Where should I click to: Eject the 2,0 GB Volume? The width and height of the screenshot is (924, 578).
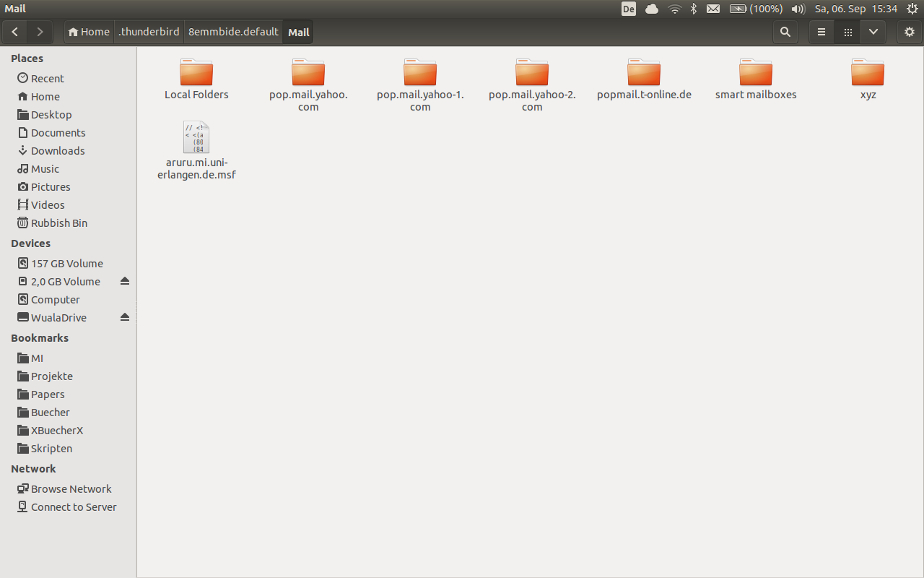tap(125, 281)
